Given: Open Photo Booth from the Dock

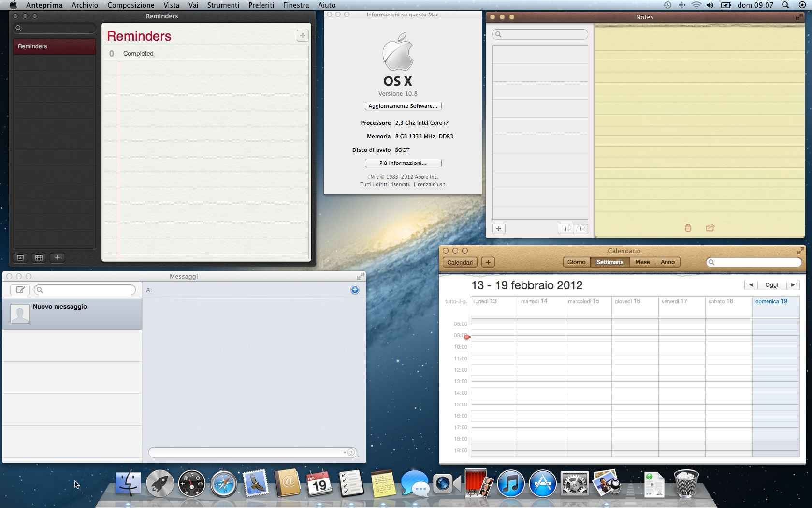Looking at the screenshot, I should [478, 483].
